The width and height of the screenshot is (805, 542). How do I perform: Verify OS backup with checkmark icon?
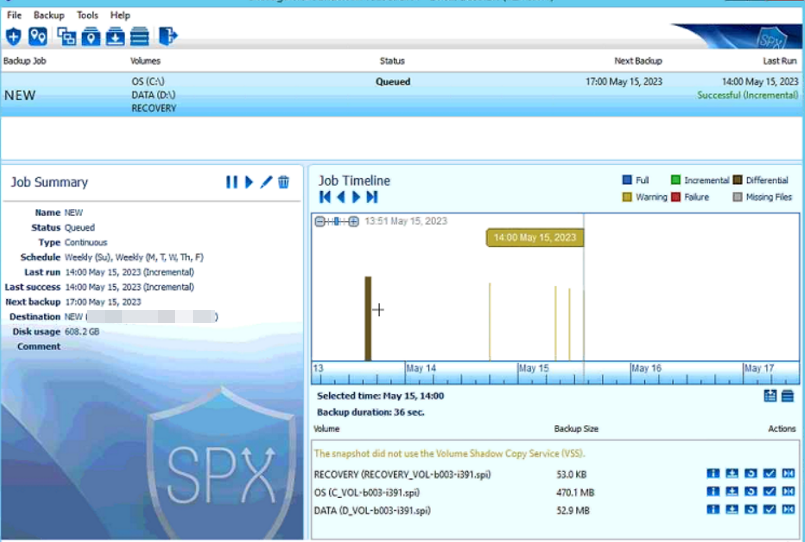click(x=770, y=492)
